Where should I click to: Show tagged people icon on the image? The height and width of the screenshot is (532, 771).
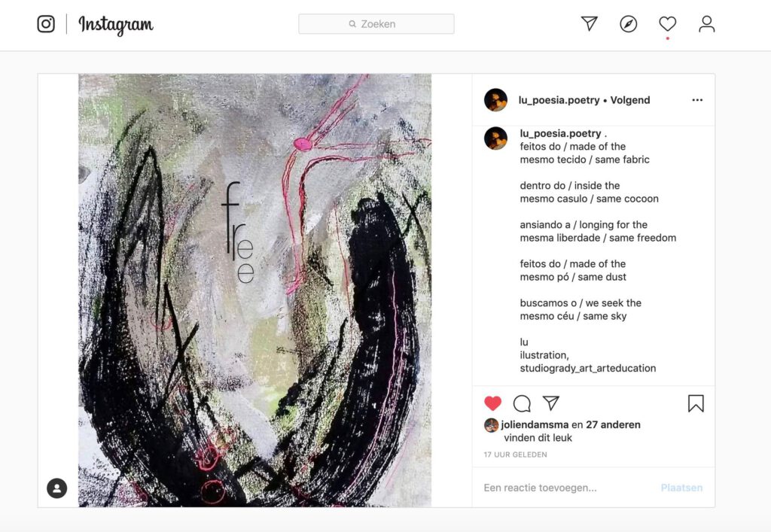57,488
